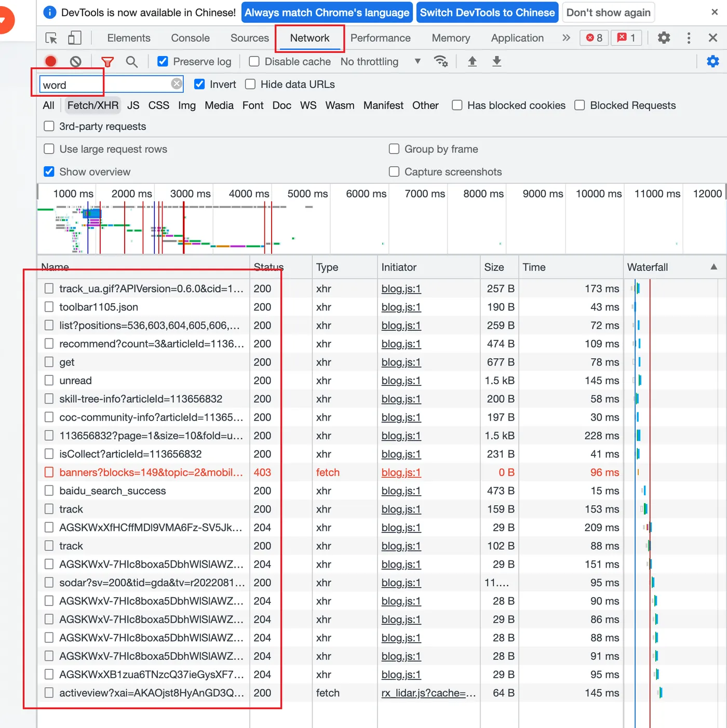Image resolution: width=727 pixels, height=728 pixels.
Task: Select the isCollect?articleId request row
Action: click(x=130, y=454)
